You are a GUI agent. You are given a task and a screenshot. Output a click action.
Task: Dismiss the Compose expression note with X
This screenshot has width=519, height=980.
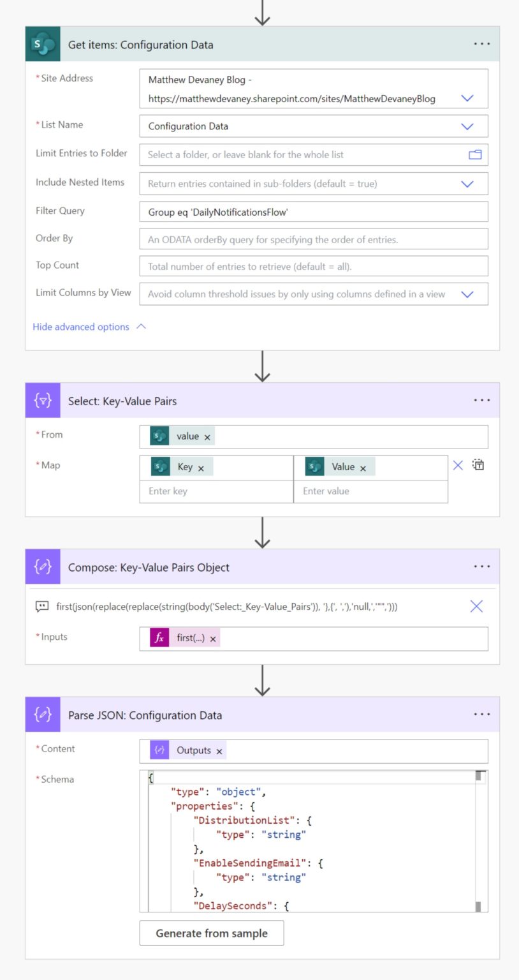coord(476,607)
